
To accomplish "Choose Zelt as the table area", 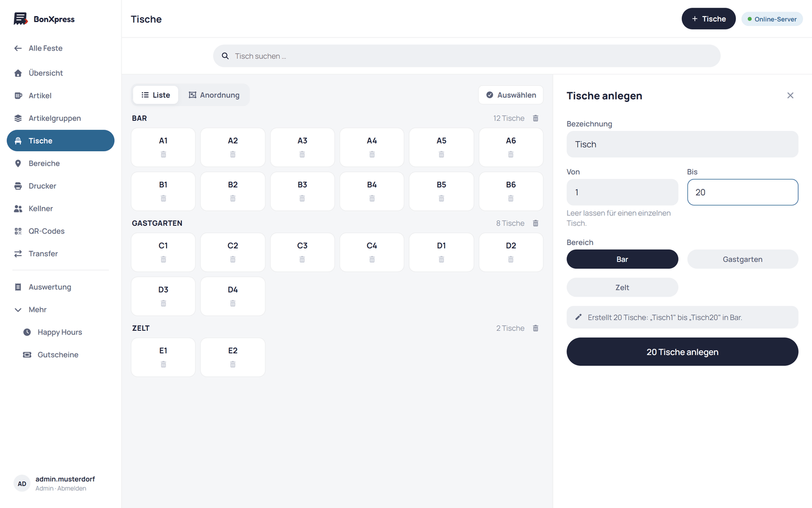I will 622,287.
